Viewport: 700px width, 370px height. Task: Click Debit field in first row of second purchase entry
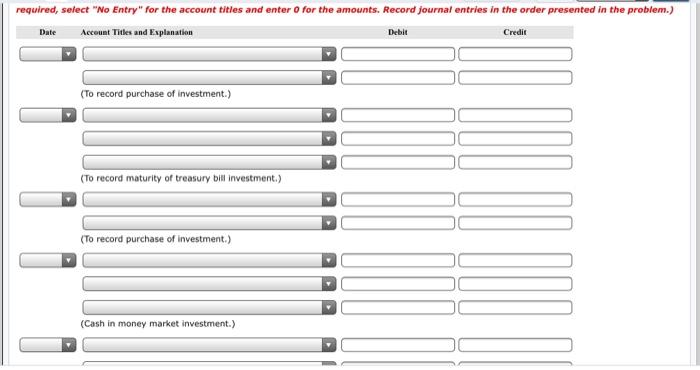pyautogui.click(x=398, y=200)
